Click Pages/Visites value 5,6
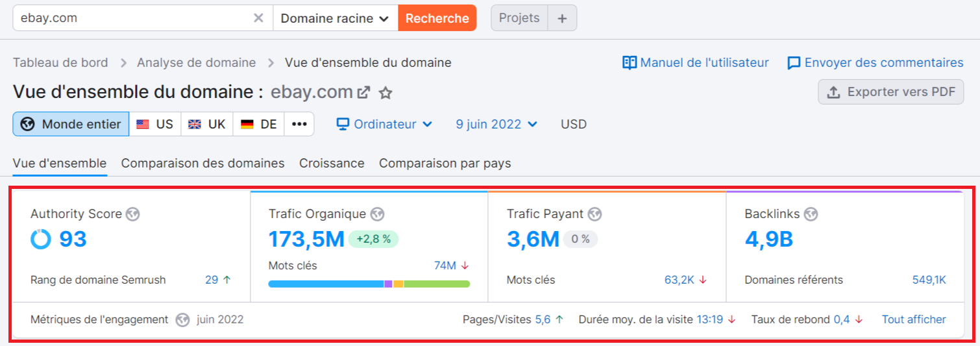The image size is (980, 346). point(543,319)
